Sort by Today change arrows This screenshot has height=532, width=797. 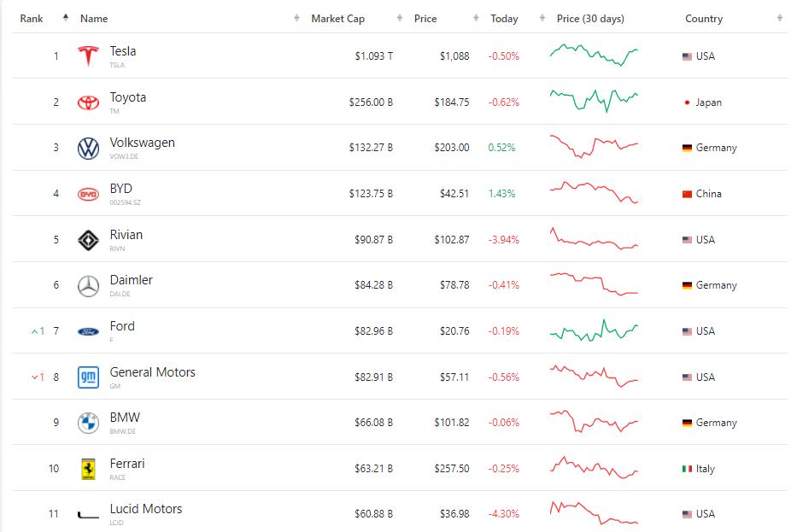542,18
